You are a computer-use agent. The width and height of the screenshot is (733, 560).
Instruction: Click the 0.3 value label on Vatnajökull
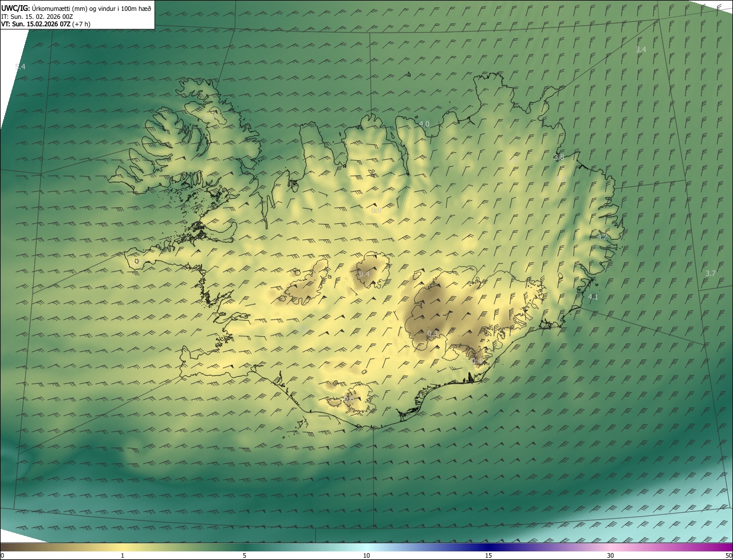click(x=432, y=333)
